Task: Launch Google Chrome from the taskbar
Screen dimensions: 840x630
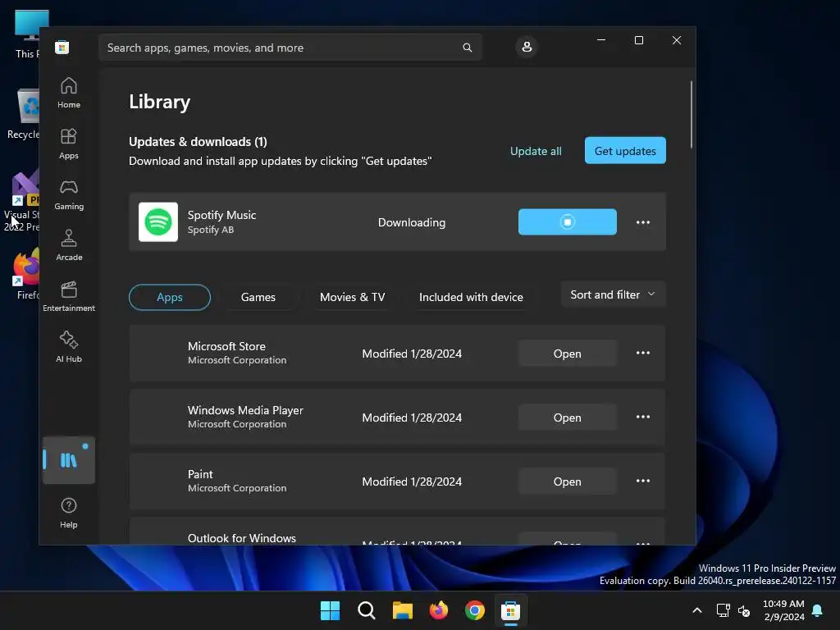Action: click(475, 610)
